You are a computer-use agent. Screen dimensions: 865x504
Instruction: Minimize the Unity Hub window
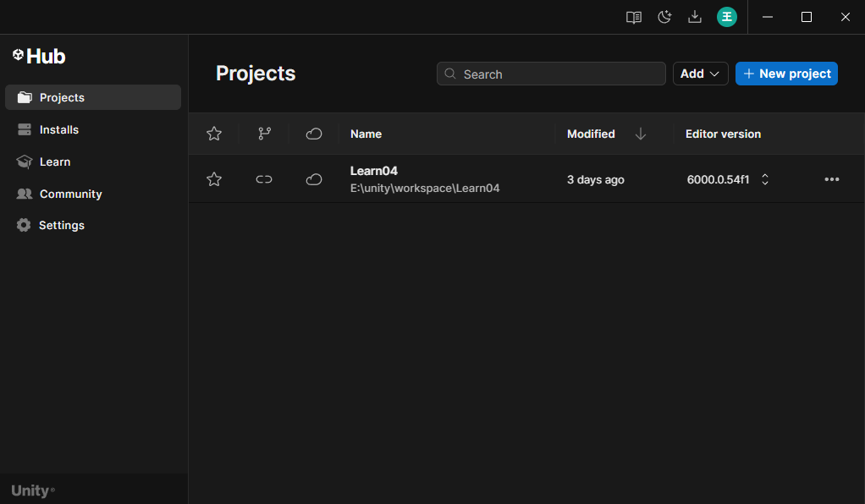pos(768,17)
